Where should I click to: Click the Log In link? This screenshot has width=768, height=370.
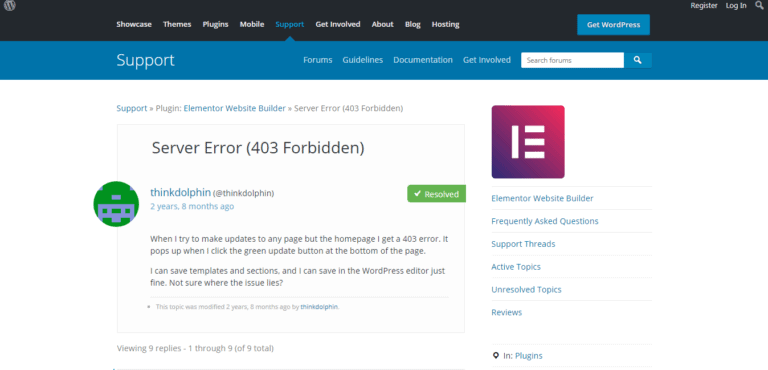pyautogui.click(x=736, y=5)
